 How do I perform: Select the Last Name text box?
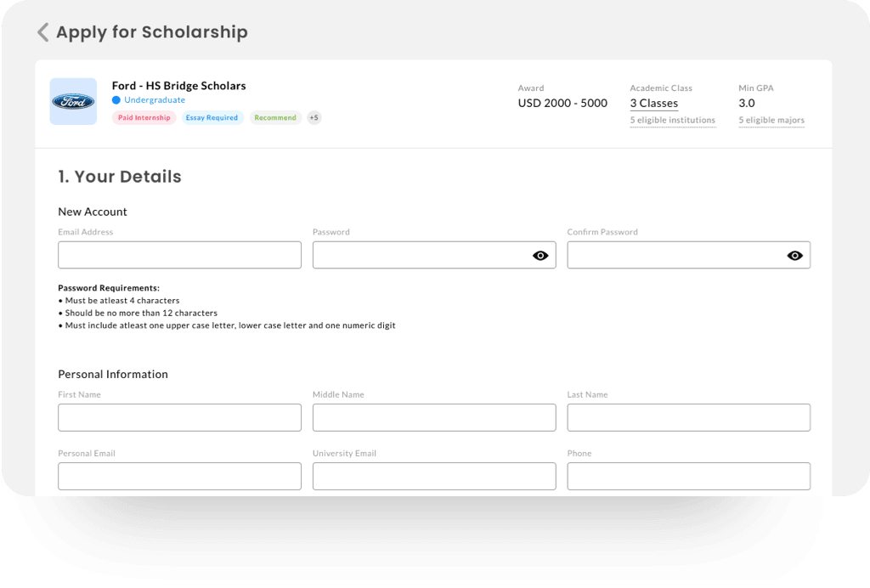coord(688,417)
